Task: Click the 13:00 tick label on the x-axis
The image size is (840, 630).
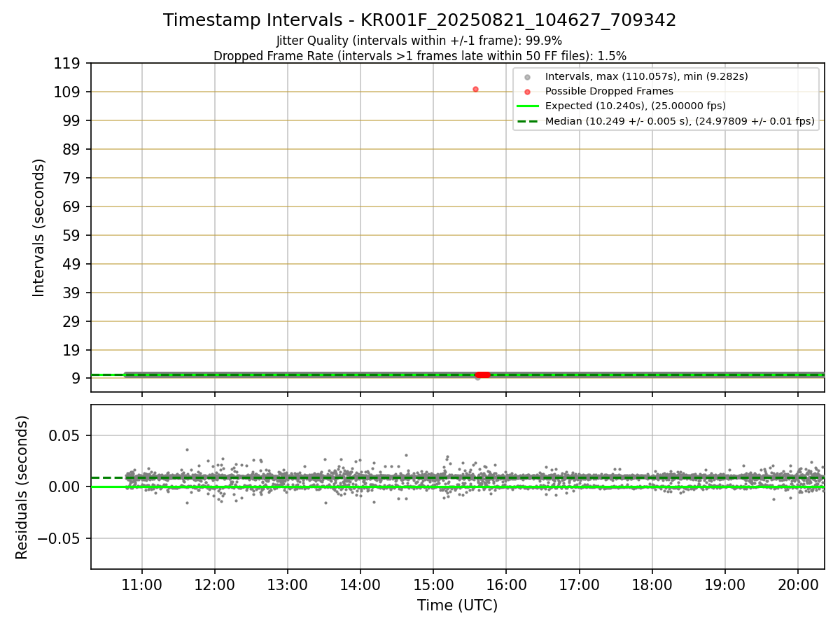Action: click(x=288, y=586)
